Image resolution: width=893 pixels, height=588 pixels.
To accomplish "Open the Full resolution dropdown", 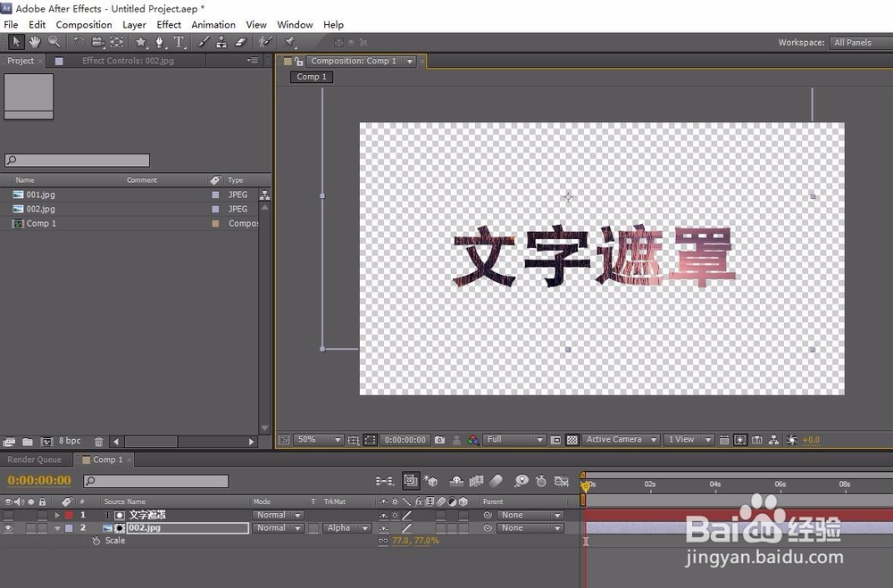I will click(514, 440).
